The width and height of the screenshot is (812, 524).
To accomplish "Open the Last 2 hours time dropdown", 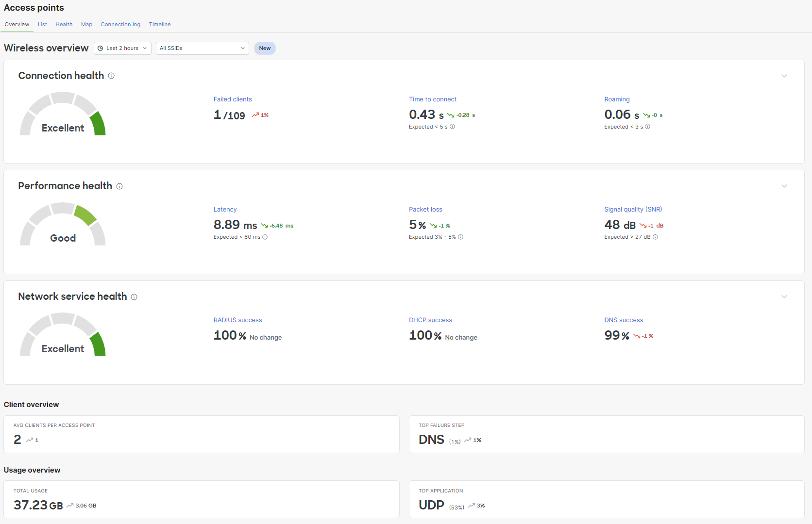I will (122, 48).
